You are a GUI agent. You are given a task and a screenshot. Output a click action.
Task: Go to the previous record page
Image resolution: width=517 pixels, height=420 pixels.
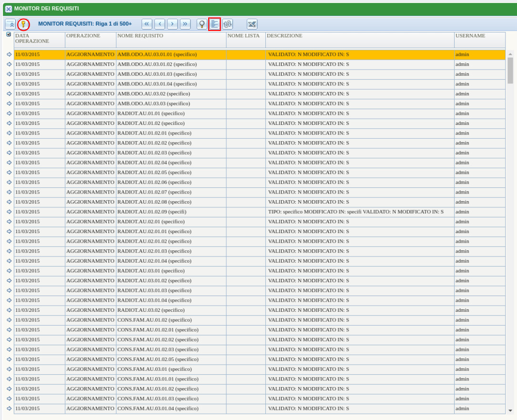click(x=160, y=24)
